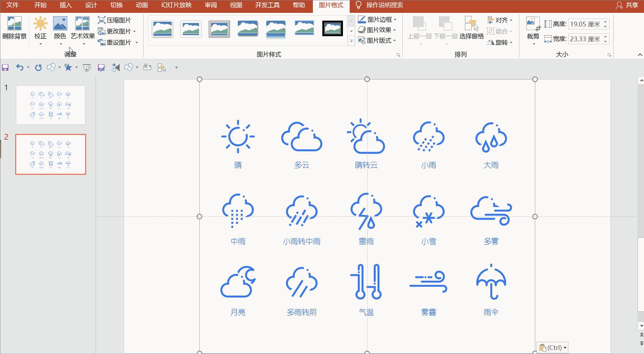The height and width of the screenshot is (354, 644).
Task: Click the 重设图片 (Reset Picture) icon
Action: (116, 42)
